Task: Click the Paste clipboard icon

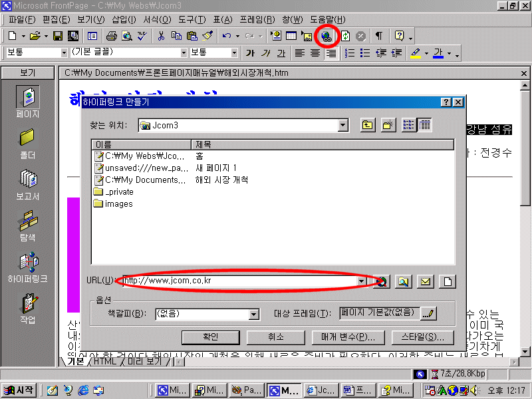Action: point(192,36)
